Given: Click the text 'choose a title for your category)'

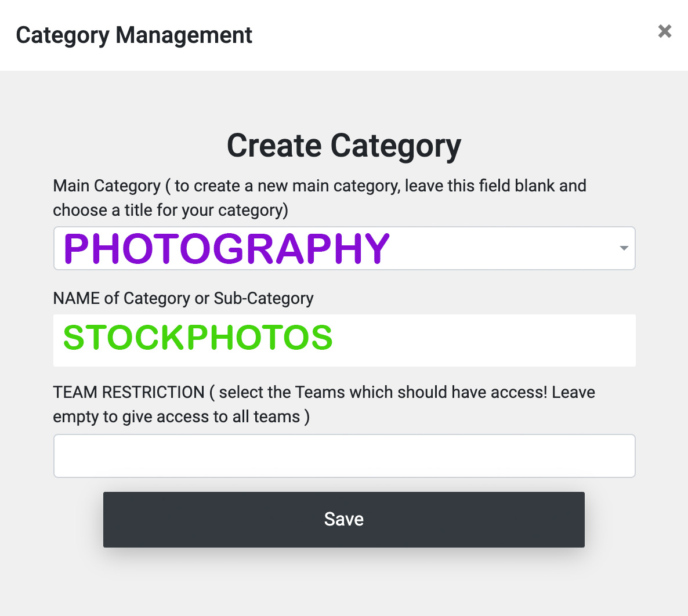Looking at the screenshot, I should point(171,210).
